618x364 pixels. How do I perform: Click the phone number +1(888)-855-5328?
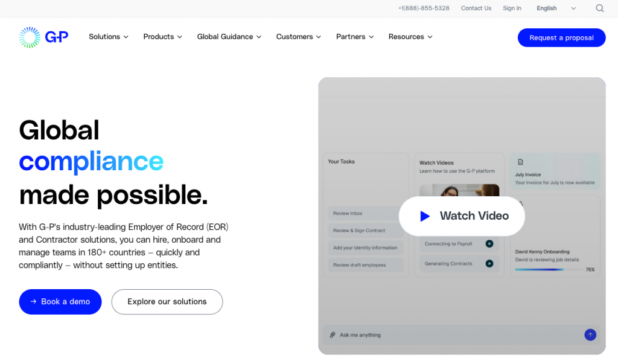424,8
